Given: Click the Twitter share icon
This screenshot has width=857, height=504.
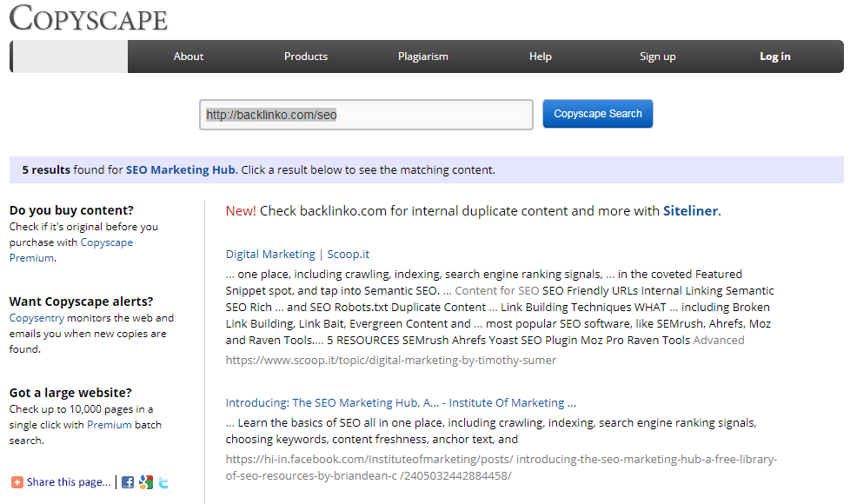Looking at the screenshot, I should pyautogui.click(x=163, y=482).
